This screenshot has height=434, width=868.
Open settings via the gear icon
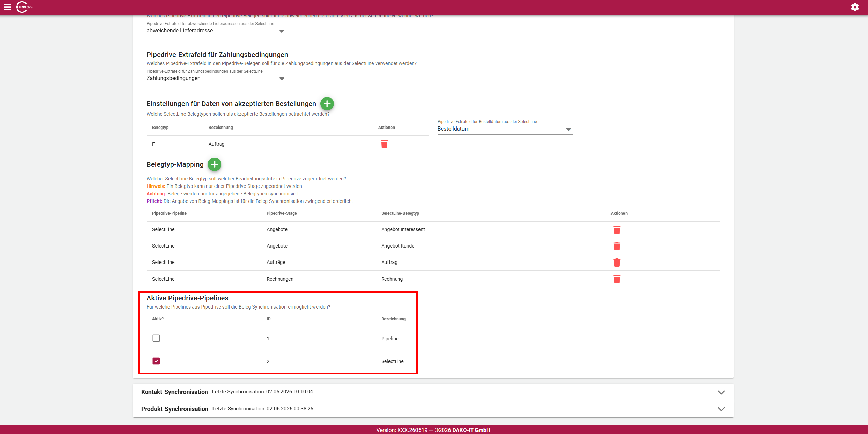855,7
